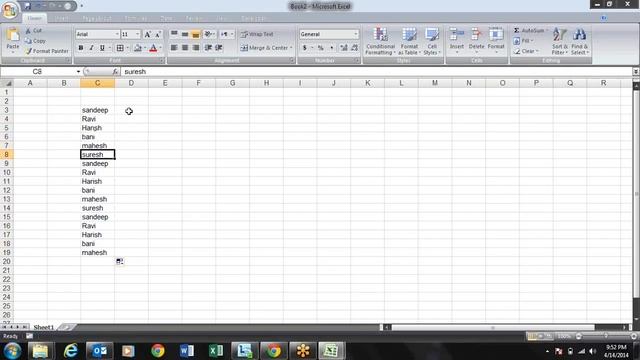
Task: Apply Percent Style format
Action: pos(321,48)
